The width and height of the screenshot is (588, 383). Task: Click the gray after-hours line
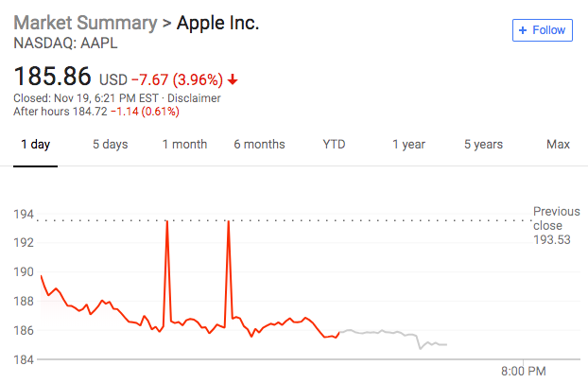388,332
